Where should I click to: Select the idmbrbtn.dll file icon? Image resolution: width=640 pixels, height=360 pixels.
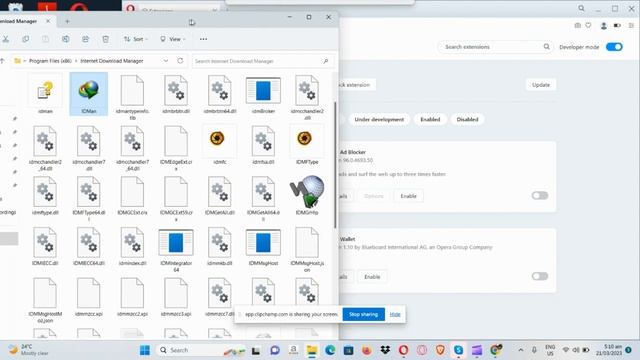(x=176, y=90)
